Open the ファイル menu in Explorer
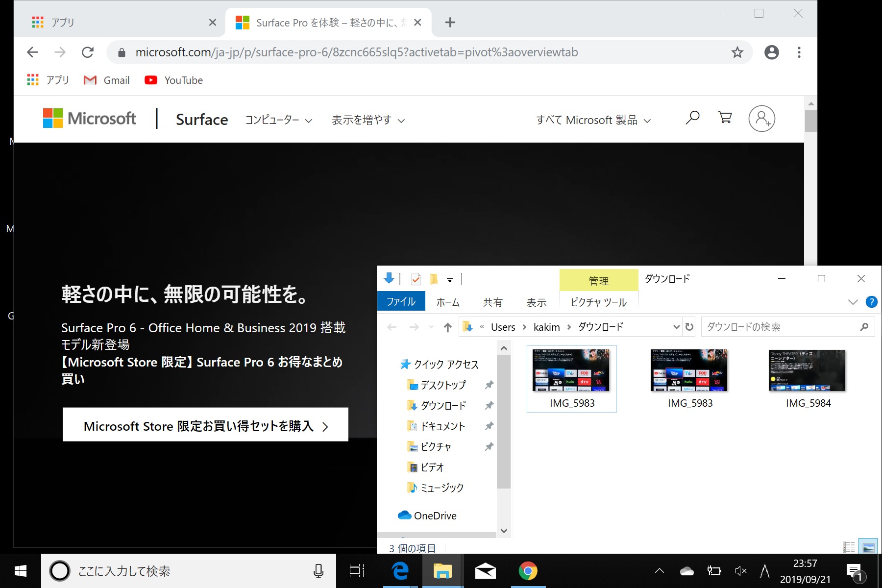The image size is (882, 588). click(401, 302)
